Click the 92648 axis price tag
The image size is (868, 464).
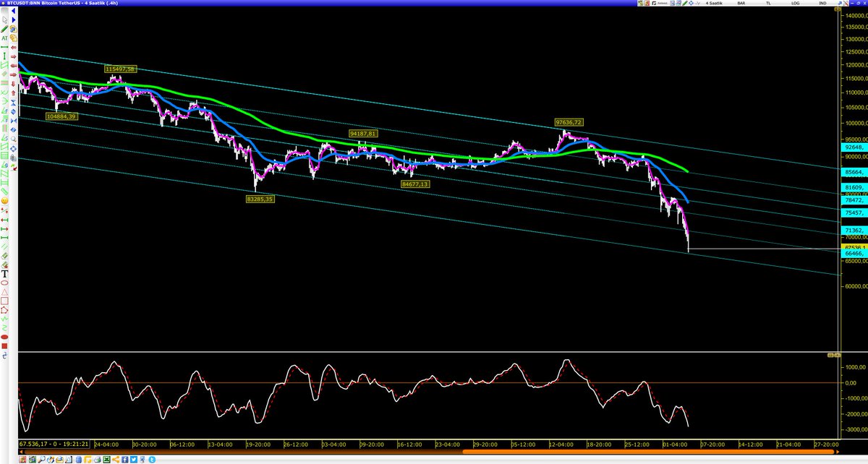(x=854, y=147)
